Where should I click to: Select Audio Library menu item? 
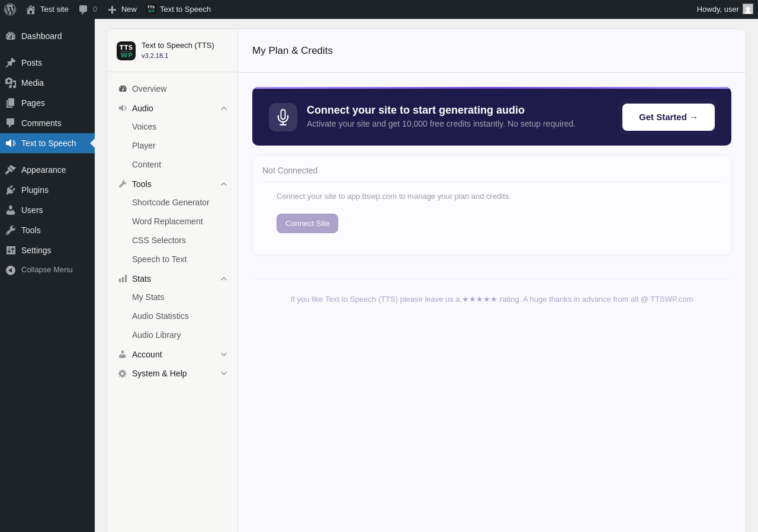[x=156, y=335]
